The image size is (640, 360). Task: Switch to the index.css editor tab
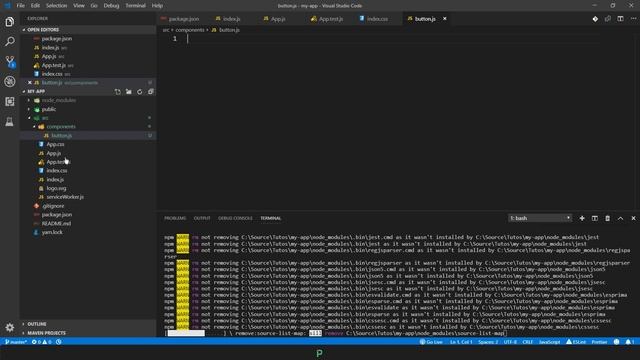(x=377, y=19)
